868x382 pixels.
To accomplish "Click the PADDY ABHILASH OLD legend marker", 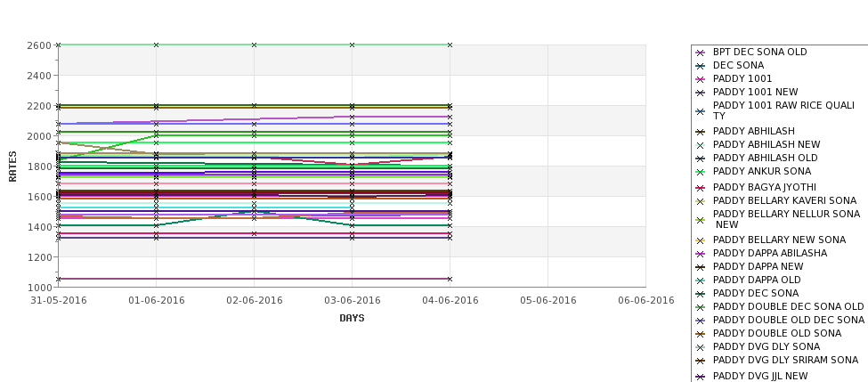I will pos(701,158).
